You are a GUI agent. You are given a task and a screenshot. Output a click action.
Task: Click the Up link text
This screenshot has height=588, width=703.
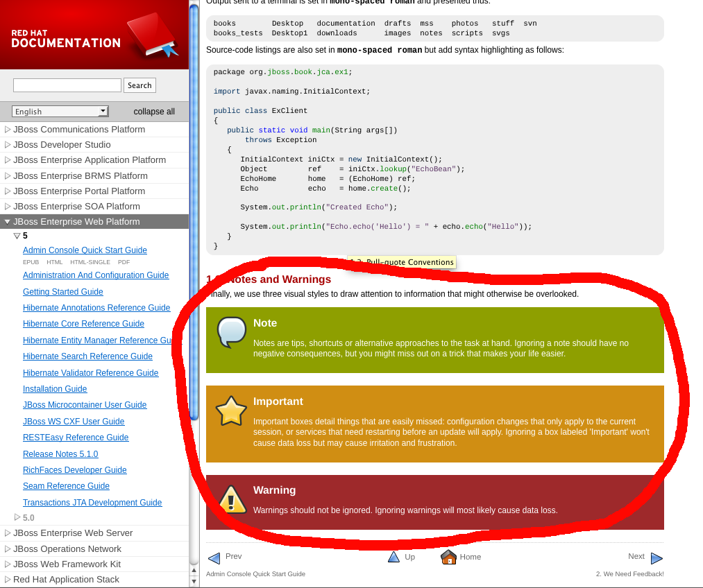point(409,557)
